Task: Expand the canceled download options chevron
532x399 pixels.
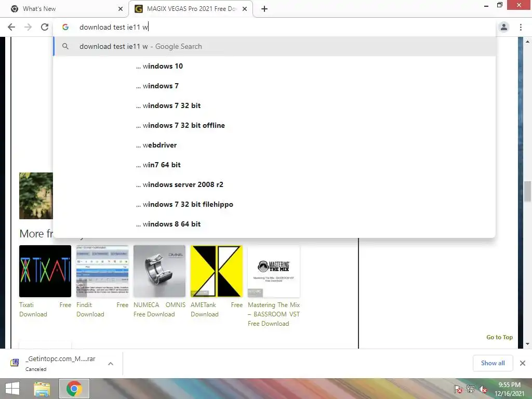Action: 110,363
